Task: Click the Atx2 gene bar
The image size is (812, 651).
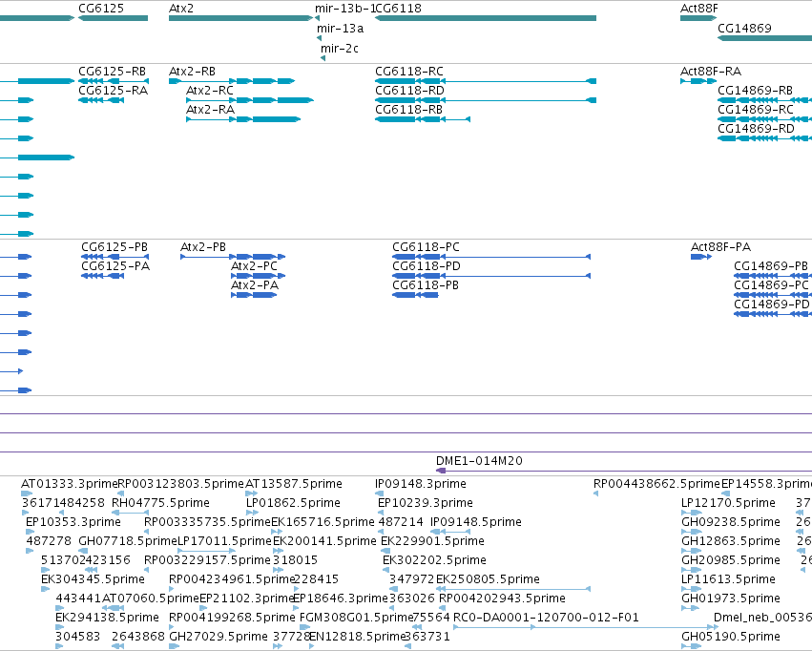Action: tap(240, 18)
